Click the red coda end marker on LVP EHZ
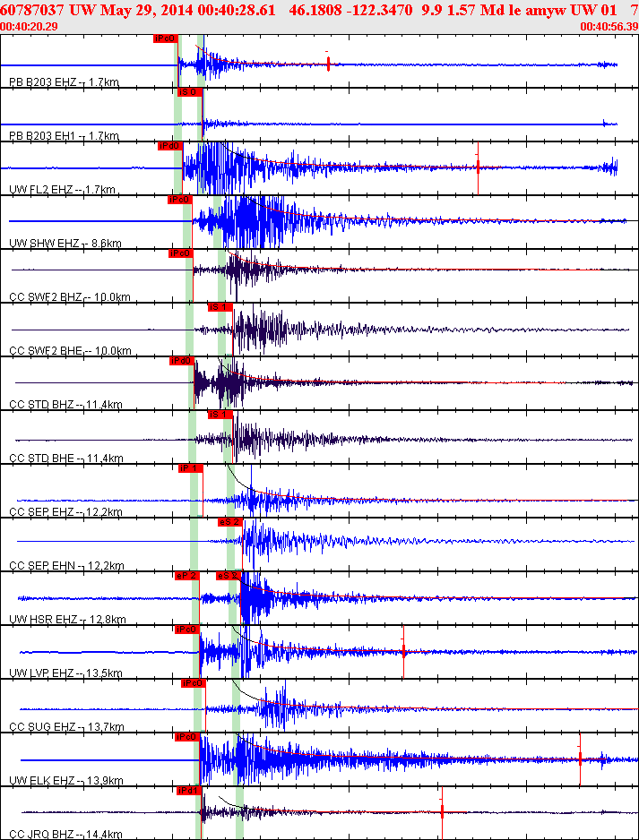This screenshot has height=840, width=639. (x=403, y=651)
